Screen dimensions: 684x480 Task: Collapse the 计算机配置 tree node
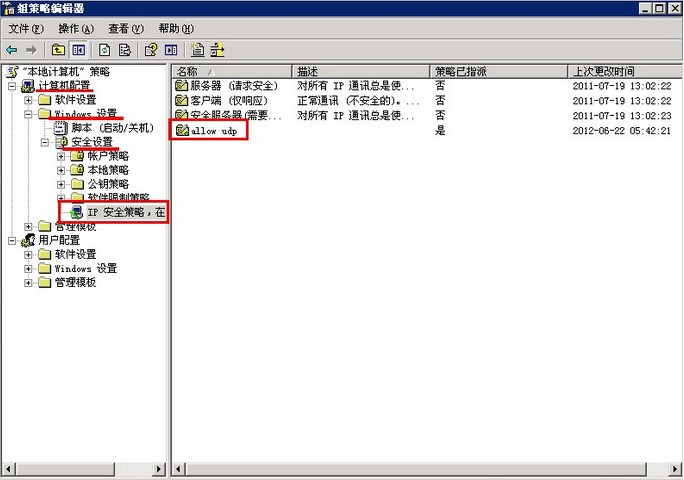(12, 86)
